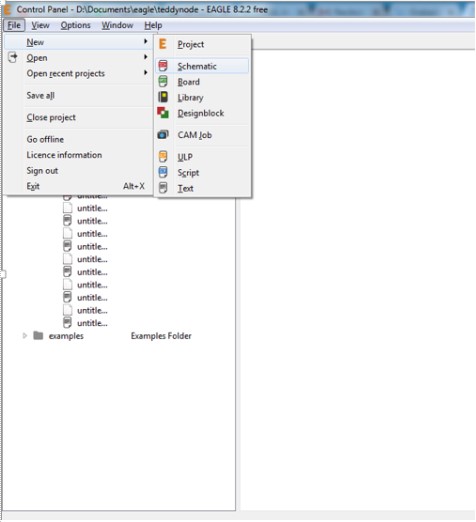This screenshot has width=476, height=522.
Task: Click the blue Script file icon
Action: [x=163, y=172]
